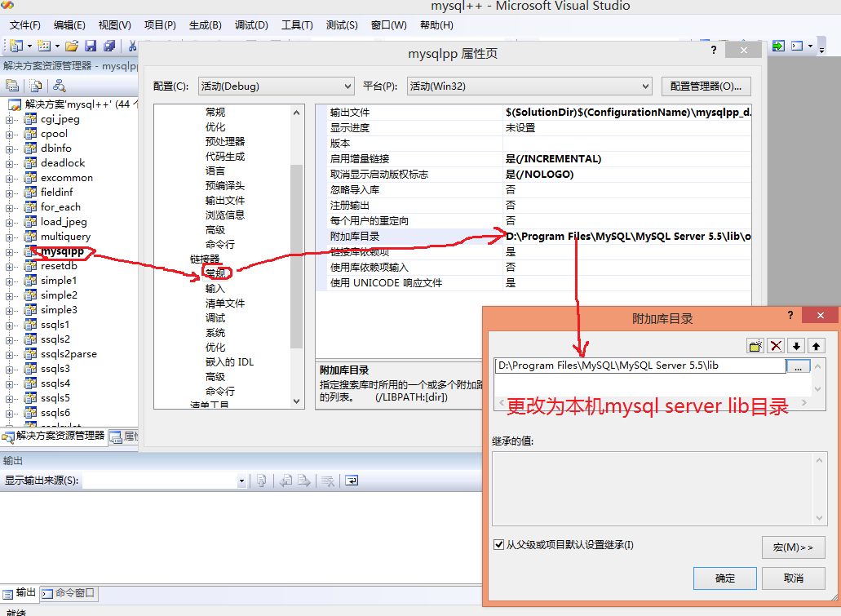Open the 生成(B) menu
Viewport: 841px width, 616px height.
(206, 25)
